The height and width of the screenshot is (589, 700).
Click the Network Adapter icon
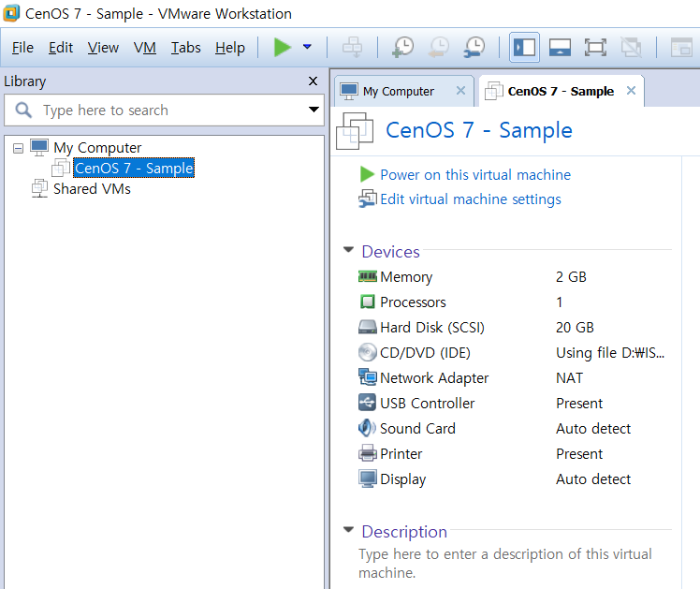coord(368,377)
